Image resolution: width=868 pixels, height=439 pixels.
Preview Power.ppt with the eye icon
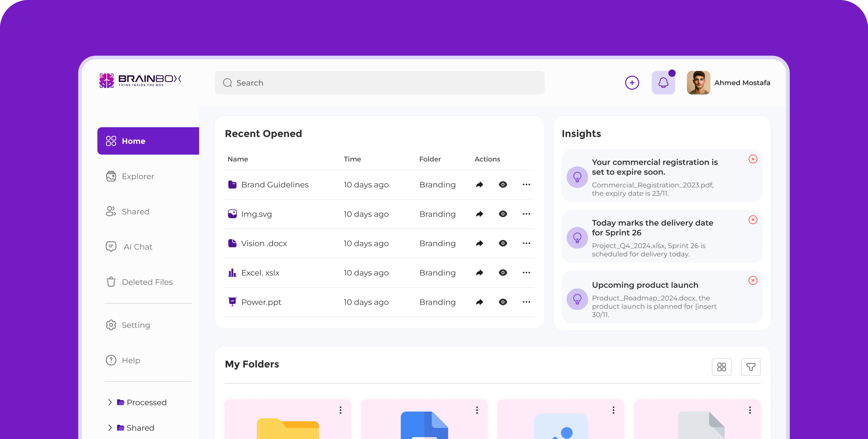pos(503,302)
